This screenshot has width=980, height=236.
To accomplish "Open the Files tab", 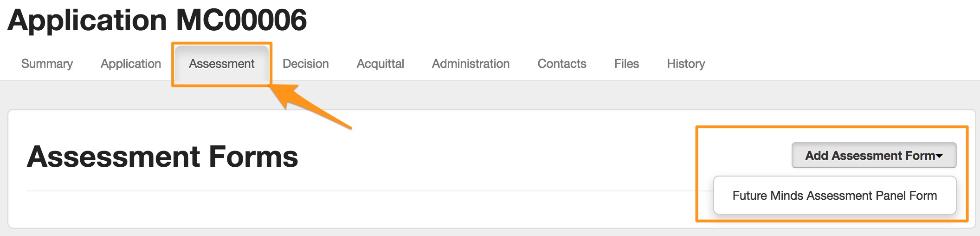I will click(x=626, y=64).
